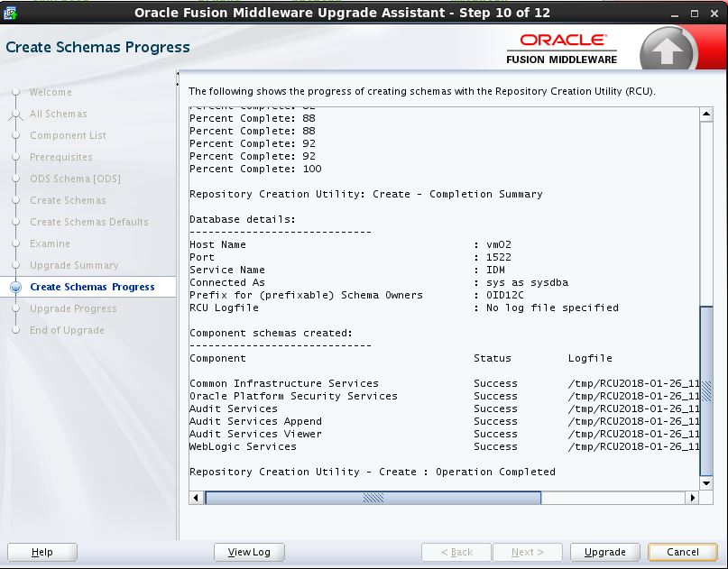Viewport: 728px width, 569px height.
Task: Click the 'Percent Complete: 100' line
Action: click(x=255, y=169)
